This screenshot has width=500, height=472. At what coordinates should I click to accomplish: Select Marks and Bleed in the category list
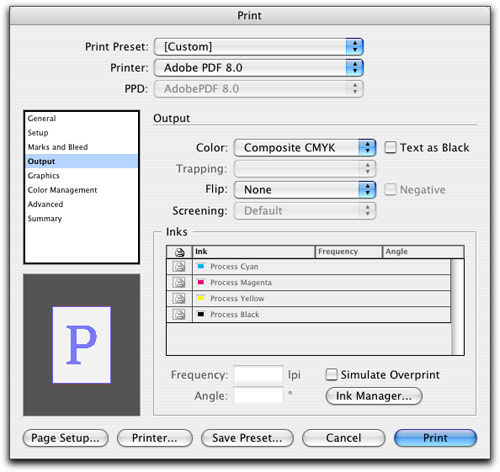click(58, 147)
